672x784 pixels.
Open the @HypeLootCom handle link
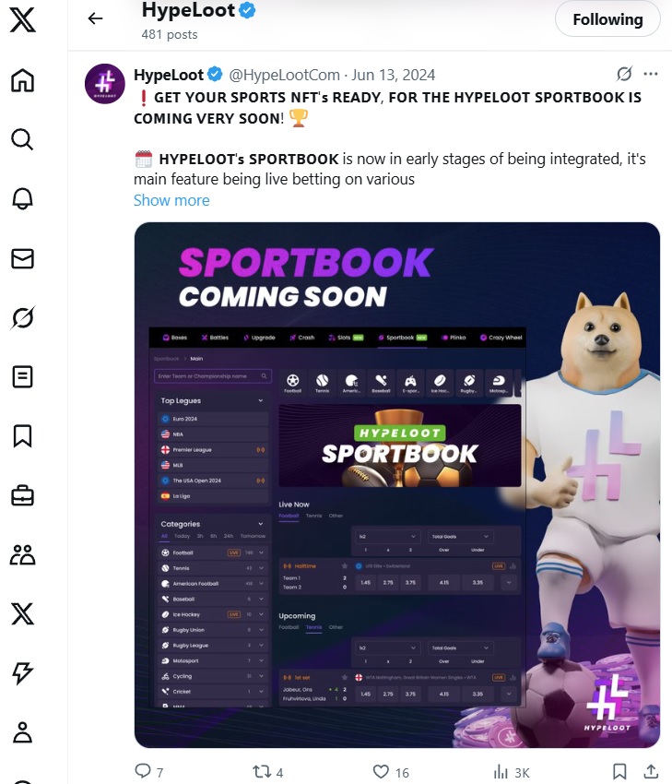pyautogui.click(x=284, y=75)
